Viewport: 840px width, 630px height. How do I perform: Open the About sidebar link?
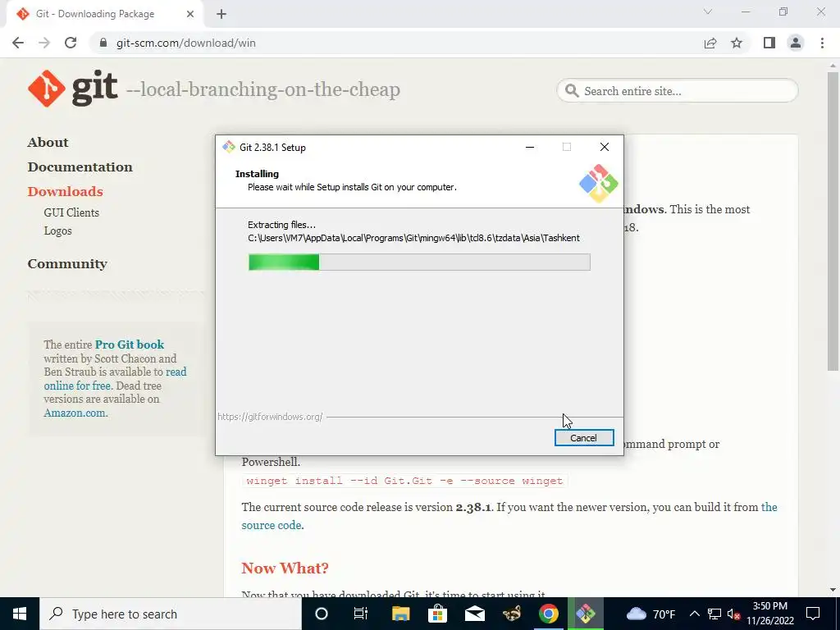tap(48, 143)
